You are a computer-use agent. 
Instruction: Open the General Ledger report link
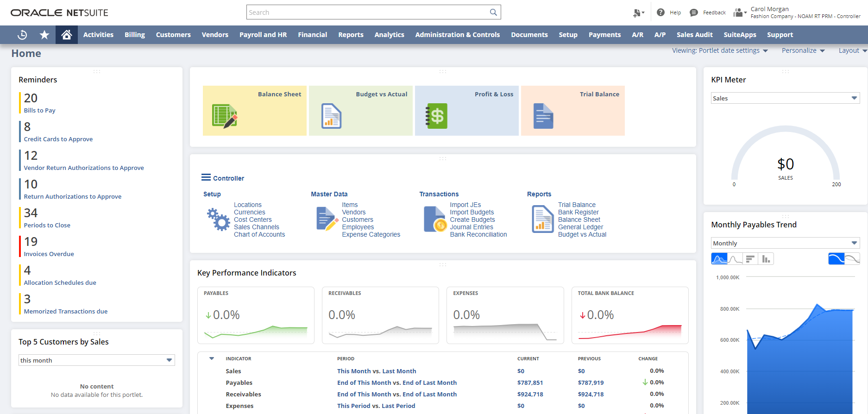pos(580,227)
